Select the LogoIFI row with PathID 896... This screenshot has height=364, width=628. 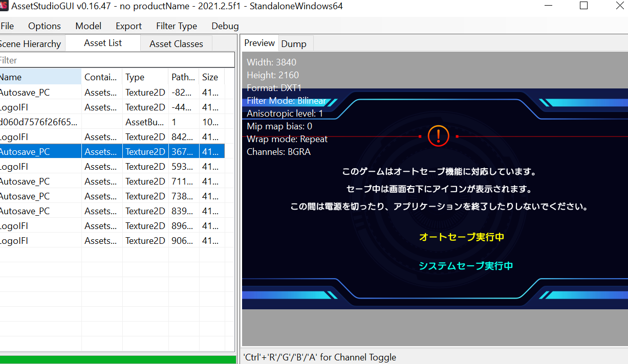(x=112, y=226)
